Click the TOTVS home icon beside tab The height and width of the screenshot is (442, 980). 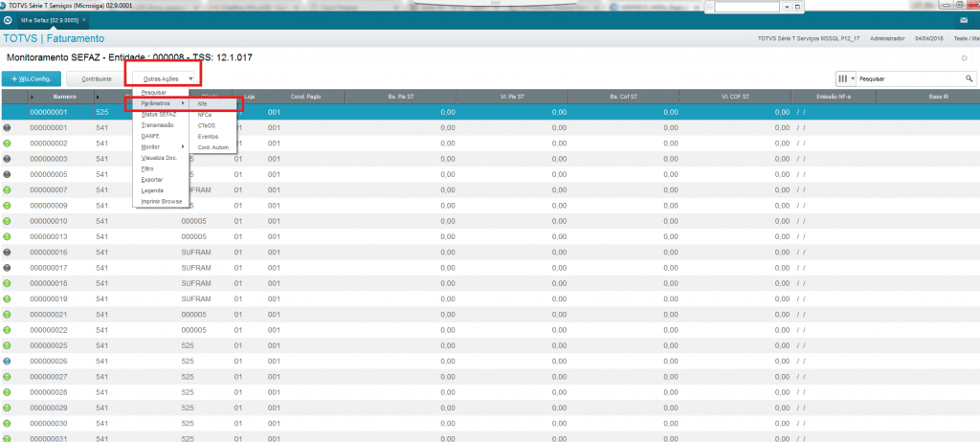pyautogui.click(x=9, y=20)
